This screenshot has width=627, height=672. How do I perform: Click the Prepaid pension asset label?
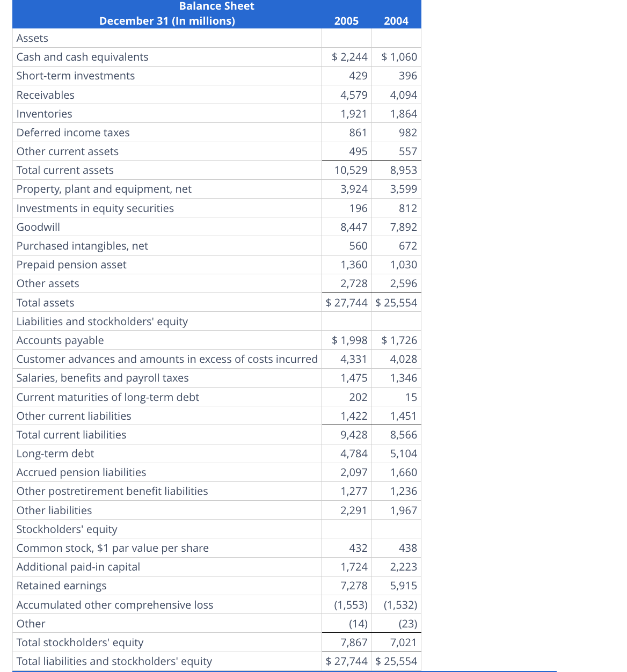tap(71, 265)
